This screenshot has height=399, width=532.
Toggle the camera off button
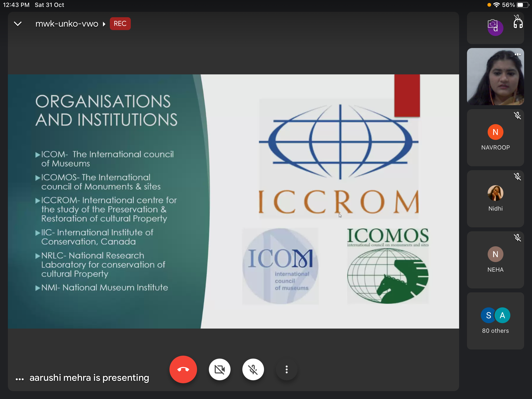219,369
